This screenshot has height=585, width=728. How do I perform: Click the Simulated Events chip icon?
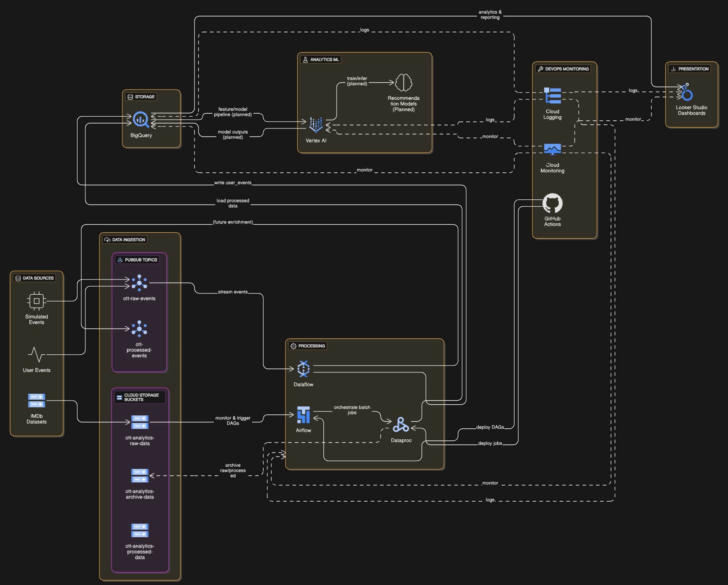pyautogui.click(x=36, y=301)
